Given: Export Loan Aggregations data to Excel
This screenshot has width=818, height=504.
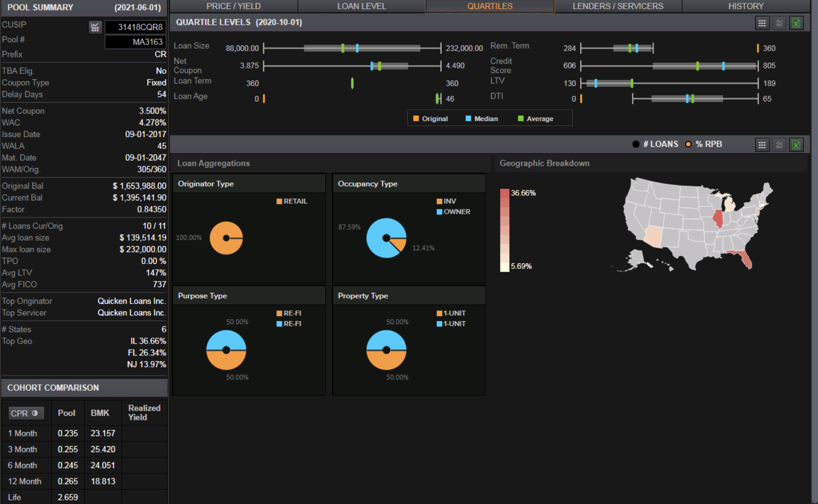Looking at the screenshot, I should [x=796, y=145].
